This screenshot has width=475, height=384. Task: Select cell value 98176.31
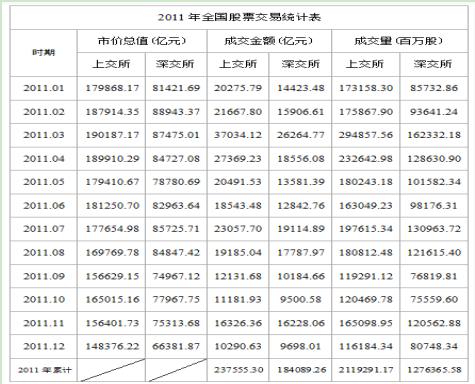click(x=434, y=206)
